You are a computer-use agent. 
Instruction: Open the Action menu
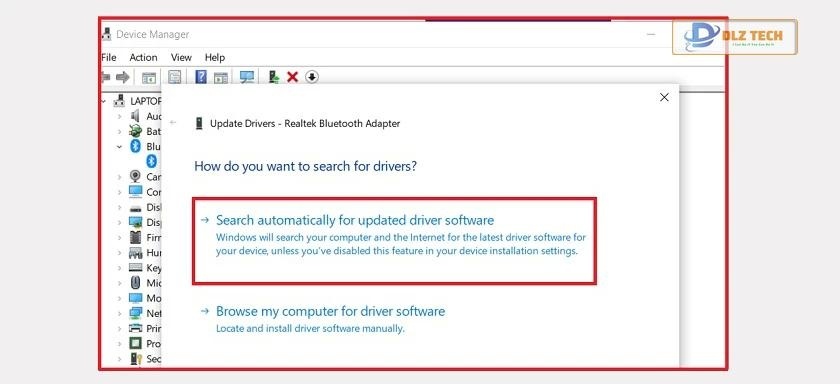(144, 57)
